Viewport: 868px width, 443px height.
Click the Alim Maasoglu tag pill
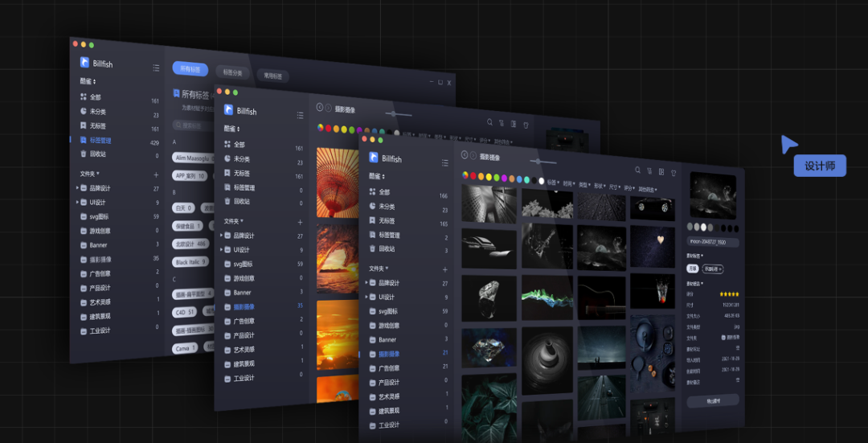point(191,158)
